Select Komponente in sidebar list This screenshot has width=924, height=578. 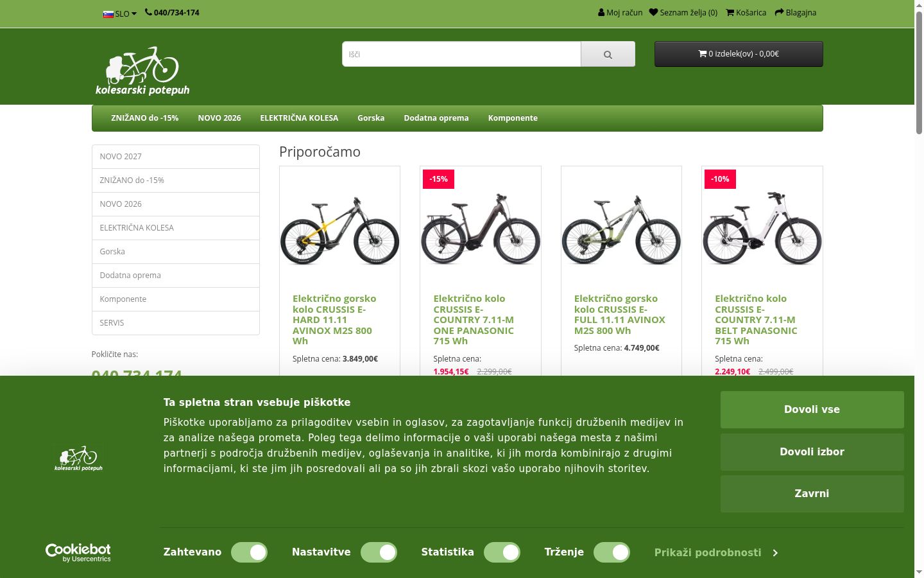(x=176, y=299)
